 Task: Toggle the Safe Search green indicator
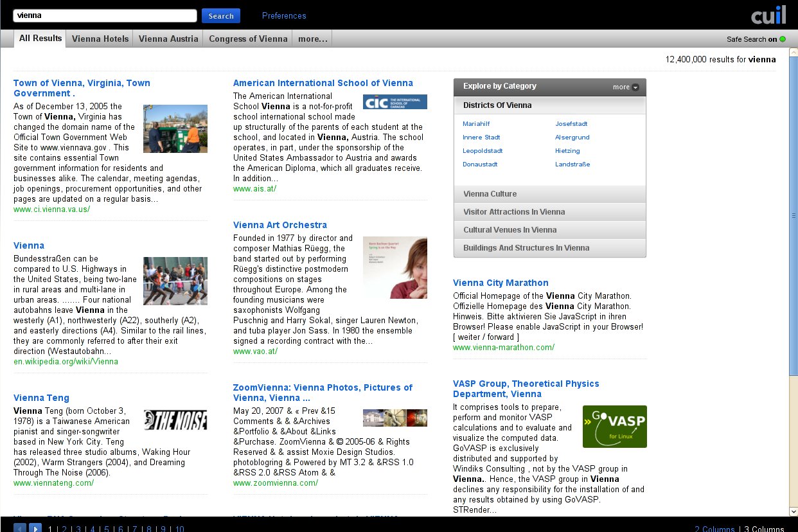click(x=783, y=39)
